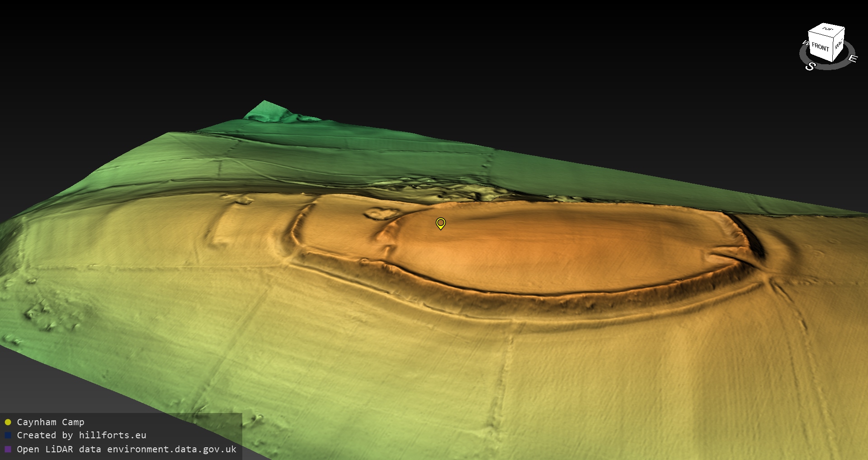The width and height of the screenshot is (868, 460).
Task: Click the navy blue square legend swatch
Action: (x=8, y=436)
